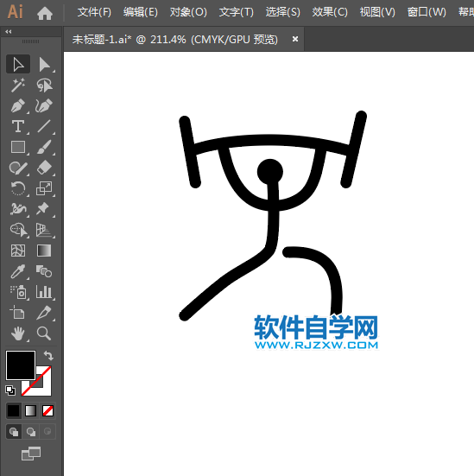
Task: Set paint to None button
Action: [x=48, y=410]
